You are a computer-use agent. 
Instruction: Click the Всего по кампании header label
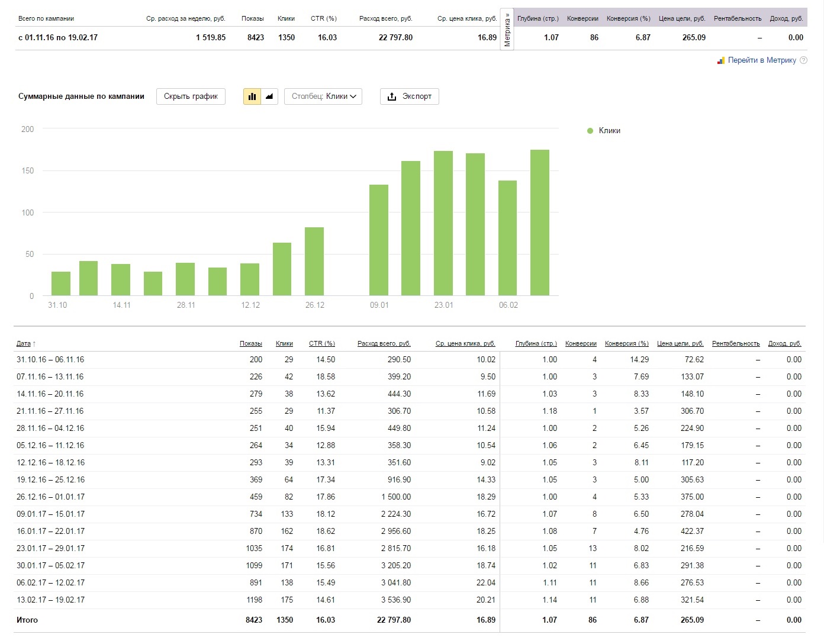coord(46,18)
